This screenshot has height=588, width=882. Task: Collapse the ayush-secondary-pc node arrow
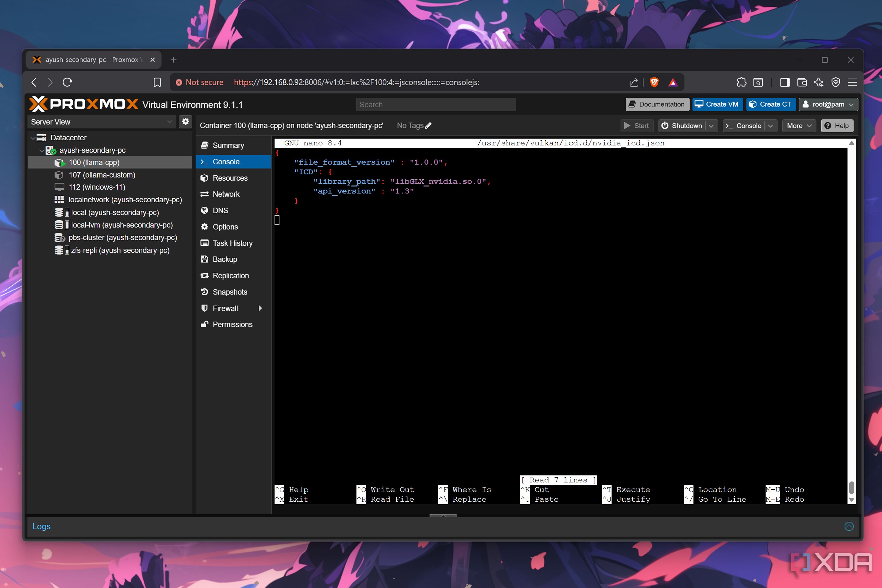tap(42, 150)
